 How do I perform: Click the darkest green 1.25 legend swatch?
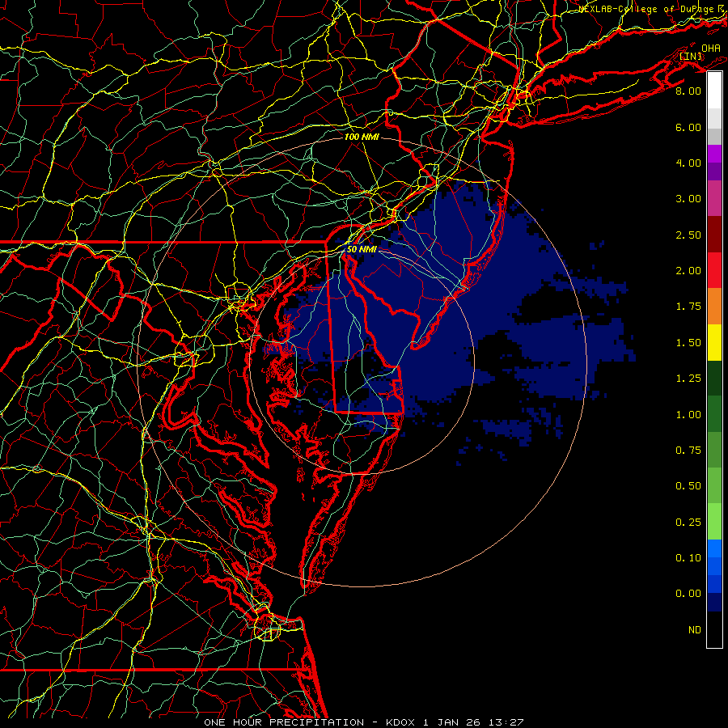[x=714, y=378]
